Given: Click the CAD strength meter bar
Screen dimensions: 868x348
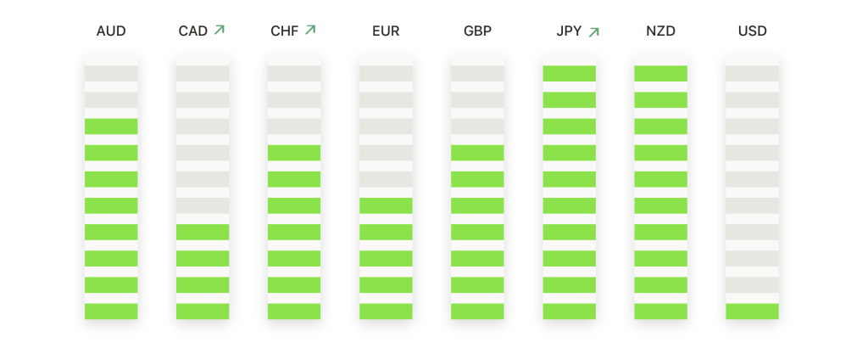Looking at the screenshot, I should 203,192.
